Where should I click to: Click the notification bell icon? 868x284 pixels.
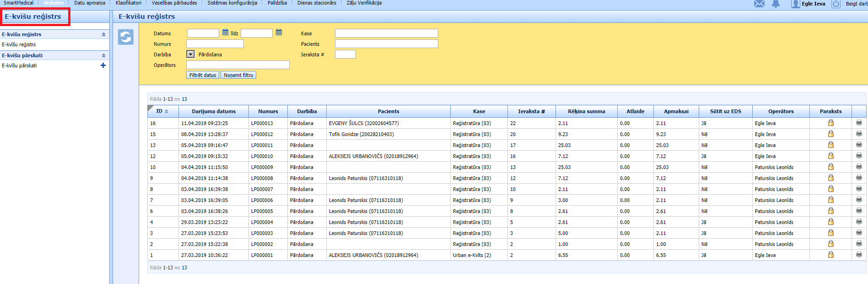click(x=776, y=4)
